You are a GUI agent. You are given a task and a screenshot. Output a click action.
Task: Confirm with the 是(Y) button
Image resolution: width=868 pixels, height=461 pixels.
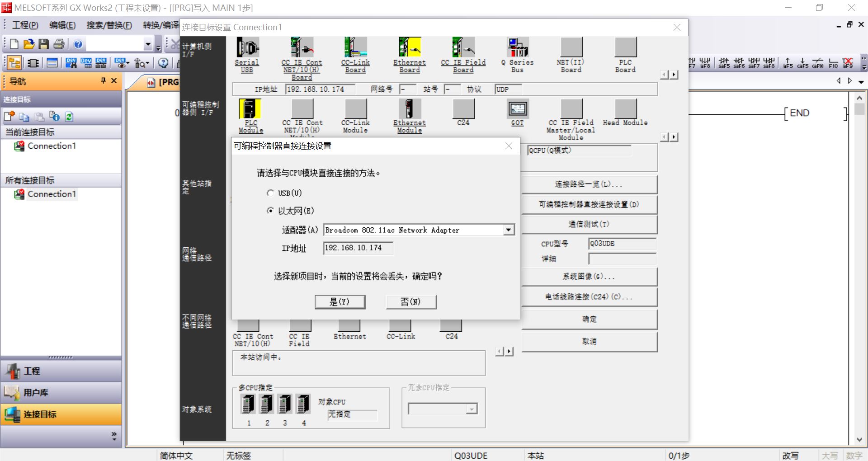tap(340, 302)
